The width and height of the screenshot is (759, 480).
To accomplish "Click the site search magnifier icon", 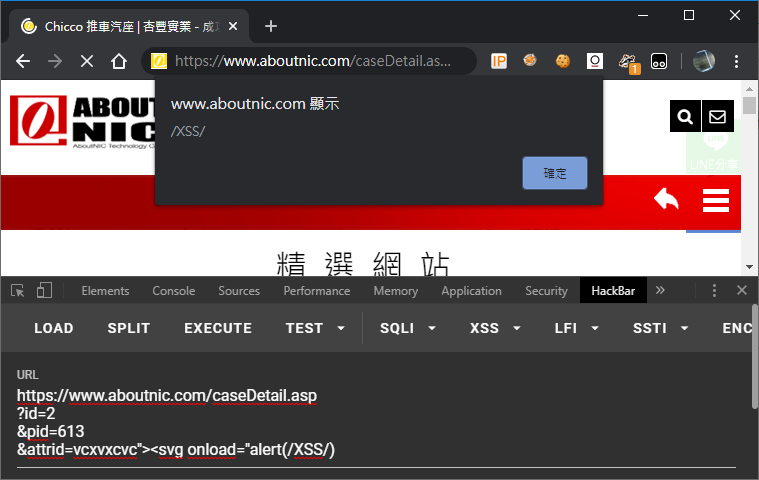I will [x=685, y=116].
